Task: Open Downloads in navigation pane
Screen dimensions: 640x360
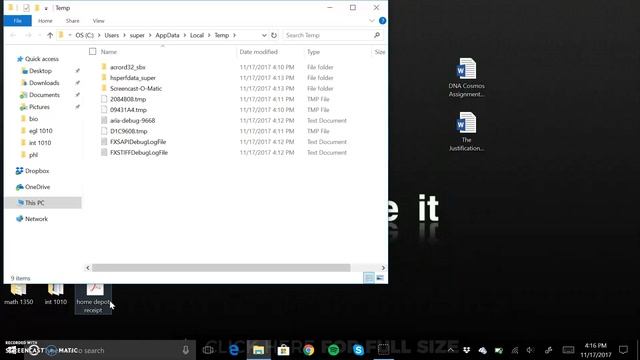Action: [44, 83]
